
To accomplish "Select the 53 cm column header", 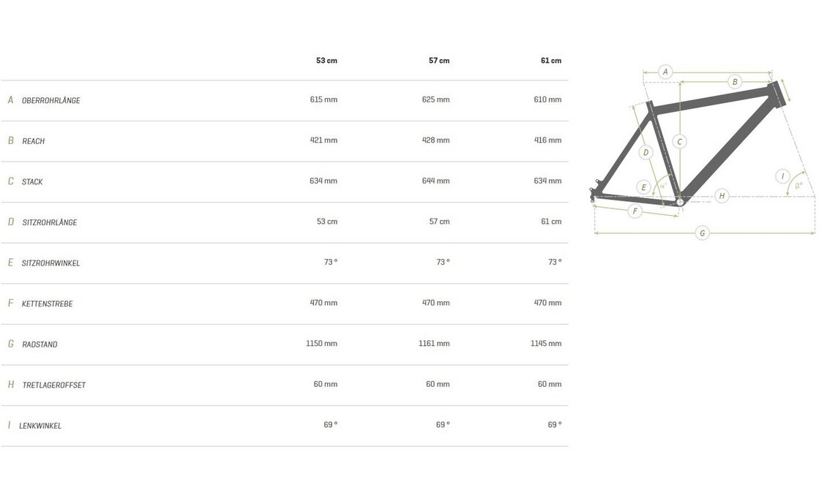I will point(326,61).
